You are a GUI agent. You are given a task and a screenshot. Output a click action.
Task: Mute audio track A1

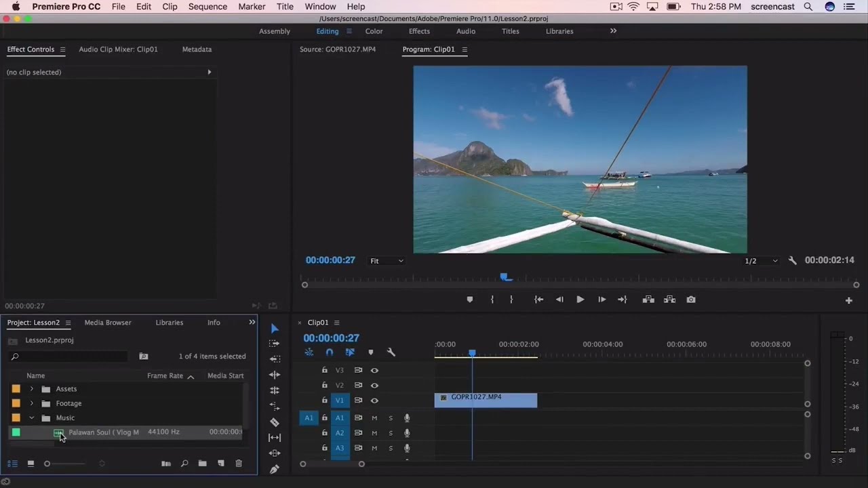374,418
